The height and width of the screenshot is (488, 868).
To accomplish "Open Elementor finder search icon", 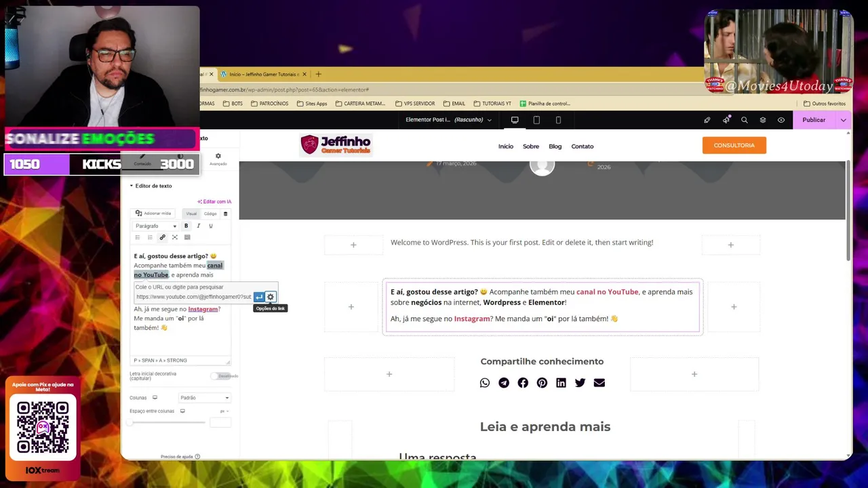I will [745, 120].
